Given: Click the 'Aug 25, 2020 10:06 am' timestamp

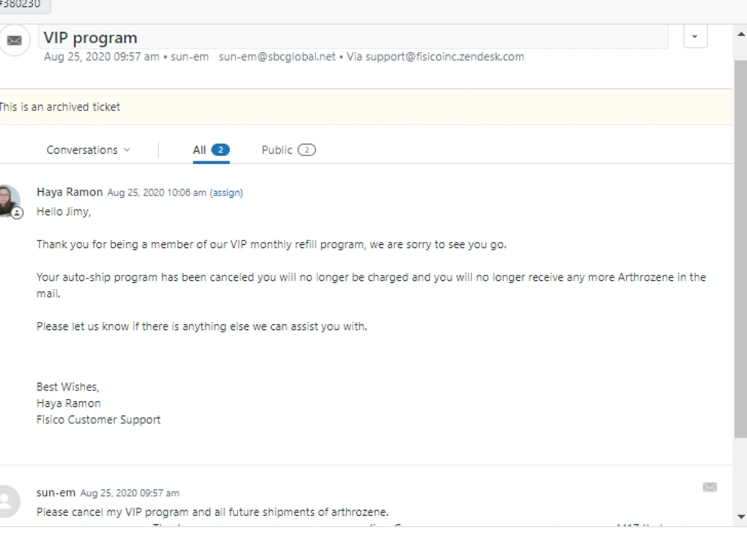Looking at the screenshot, I should [157, 193].
